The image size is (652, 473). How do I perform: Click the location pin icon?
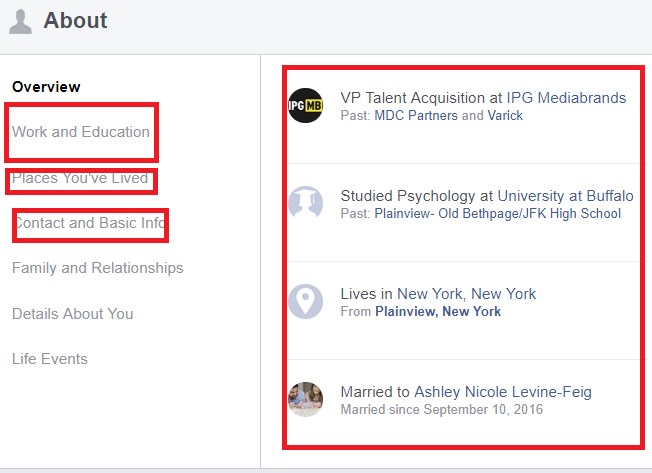click(305, 301)
